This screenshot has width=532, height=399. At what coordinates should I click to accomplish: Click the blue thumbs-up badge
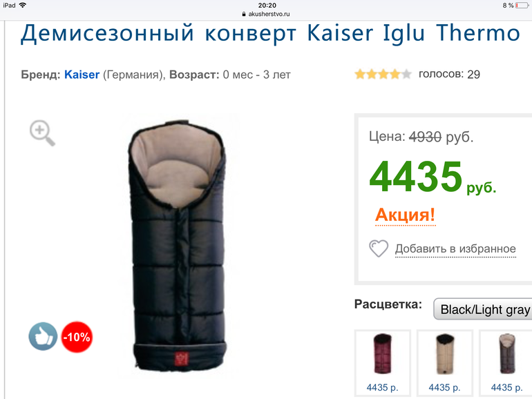(43, 336)
